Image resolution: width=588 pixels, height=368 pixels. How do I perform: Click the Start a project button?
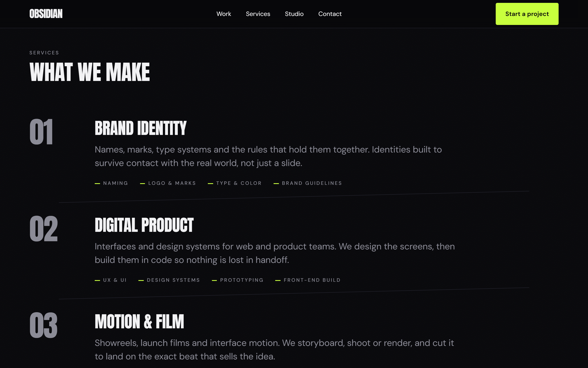click(527, 14)
